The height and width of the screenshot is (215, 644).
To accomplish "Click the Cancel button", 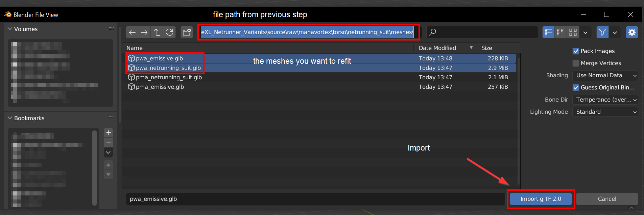I will click(x=607, y=199).
